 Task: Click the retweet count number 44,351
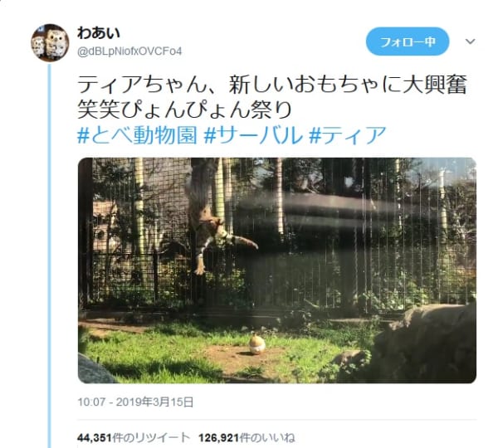click(x=95, y=438)
